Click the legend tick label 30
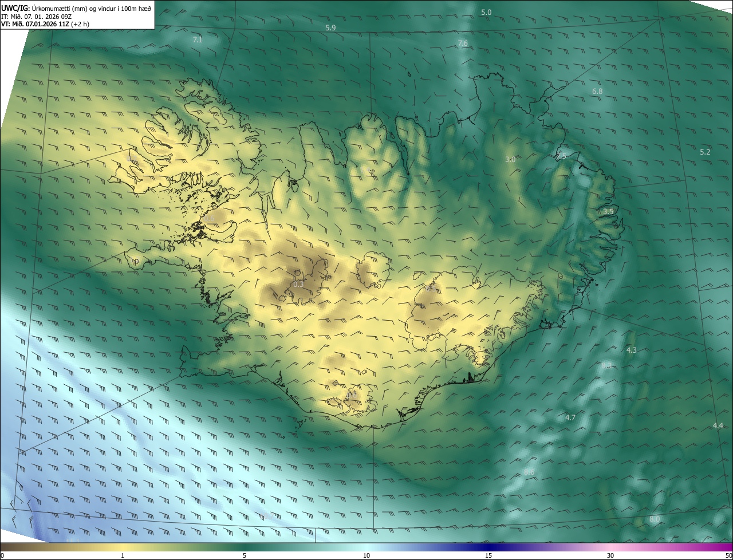 coord(610,555)
